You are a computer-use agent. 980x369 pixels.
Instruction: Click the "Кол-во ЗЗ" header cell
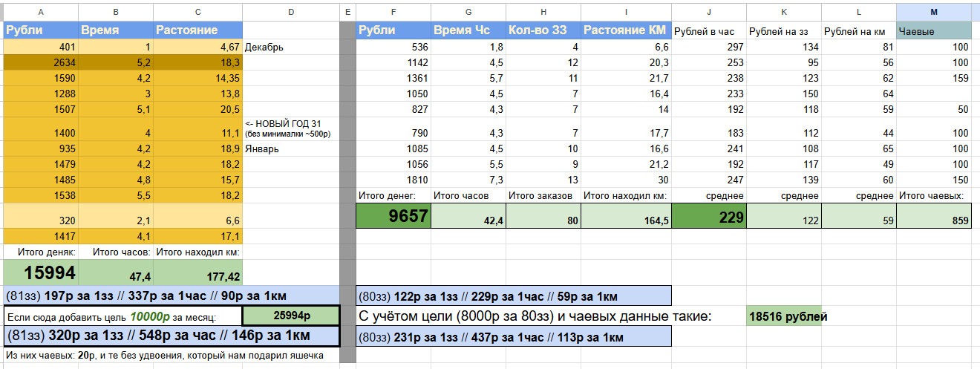[x=543, y=30]
